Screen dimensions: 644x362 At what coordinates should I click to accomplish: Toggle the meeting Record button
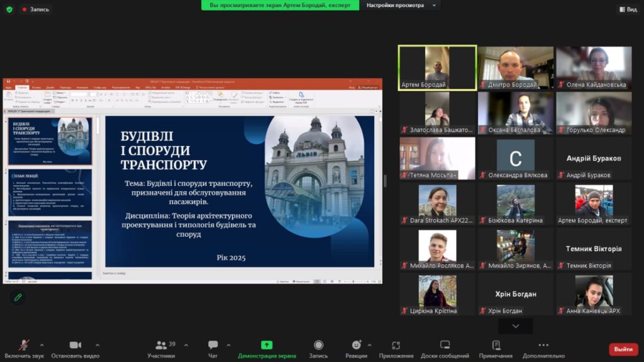point(318,346)
